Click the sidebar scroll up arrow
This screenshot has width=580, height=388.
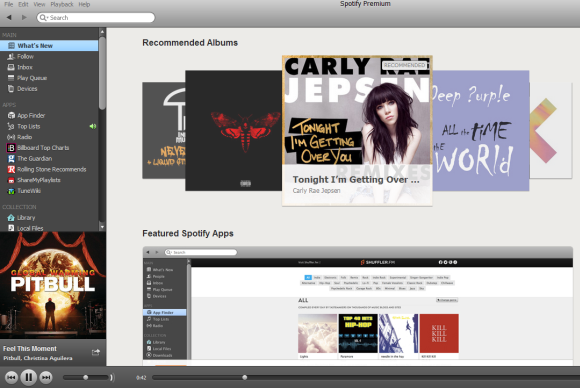point(102,32)
